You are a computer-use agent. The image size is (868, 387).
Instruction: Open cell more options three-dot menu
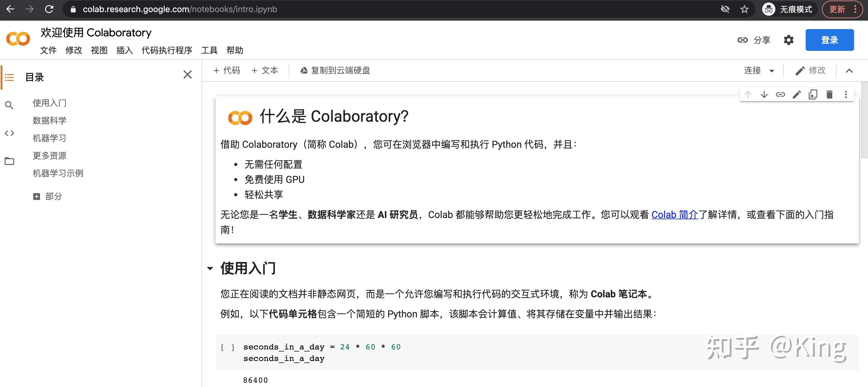click(x=846, y=94)
